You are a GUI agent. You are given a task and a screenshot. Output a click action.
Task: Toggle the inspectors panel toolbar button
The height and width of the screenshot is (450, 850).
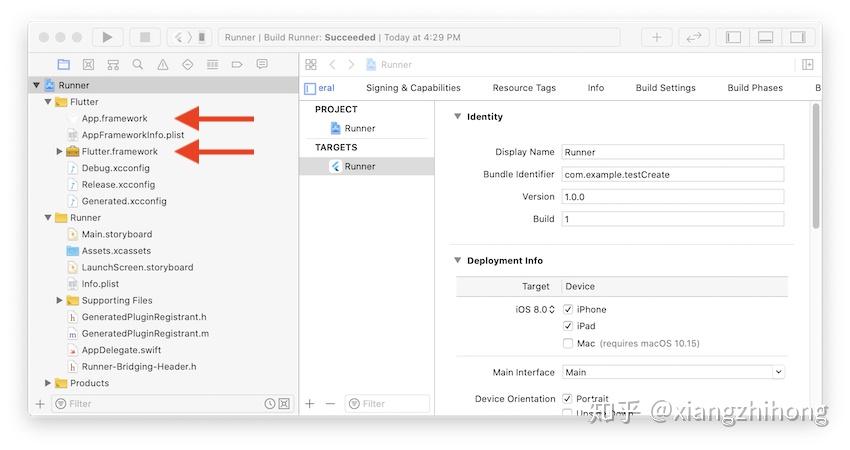point(797,37)
